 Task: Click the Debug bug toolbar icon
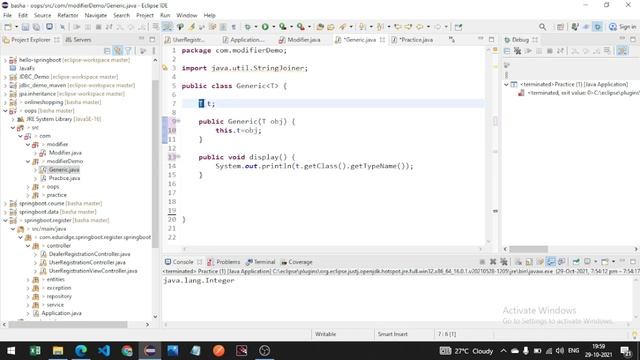247,27
